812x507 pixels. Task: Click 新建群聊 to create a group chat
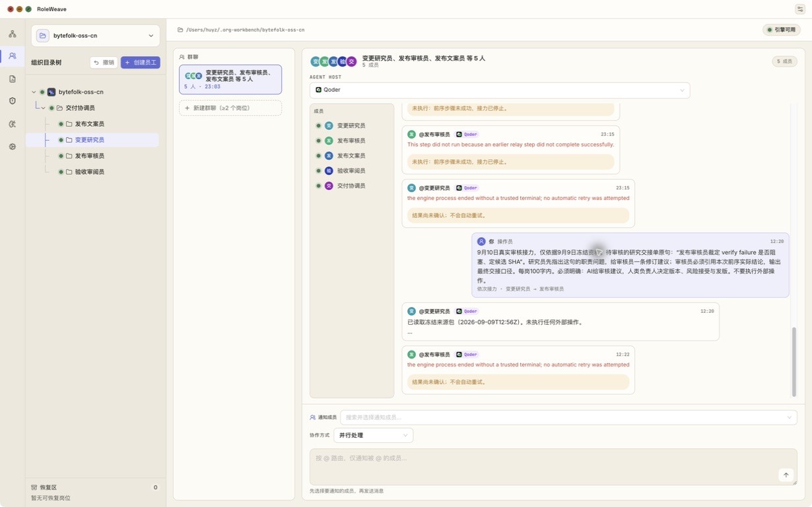tap(230, 108)
